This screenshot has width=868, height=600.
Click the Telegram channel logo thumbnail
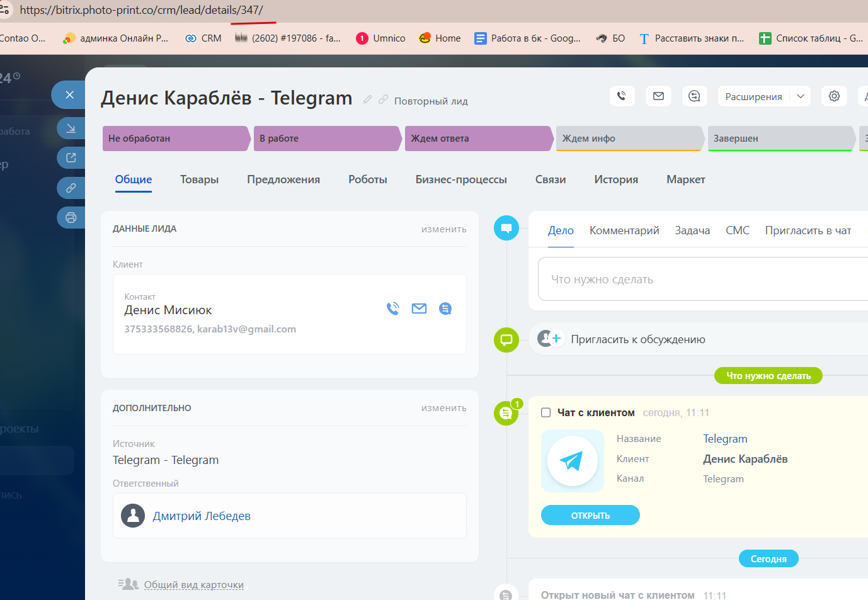tap(573, 461)
